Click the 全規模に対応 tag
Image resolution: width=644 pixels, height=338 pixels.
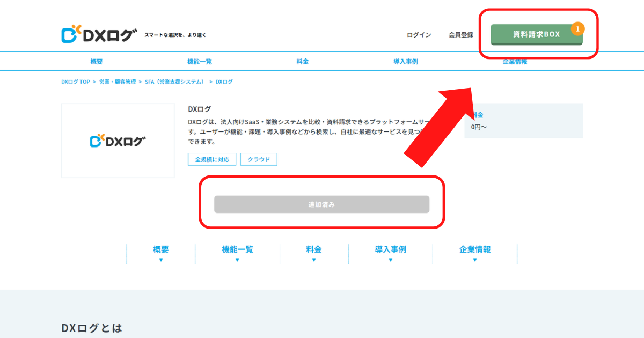click(212, 159)
